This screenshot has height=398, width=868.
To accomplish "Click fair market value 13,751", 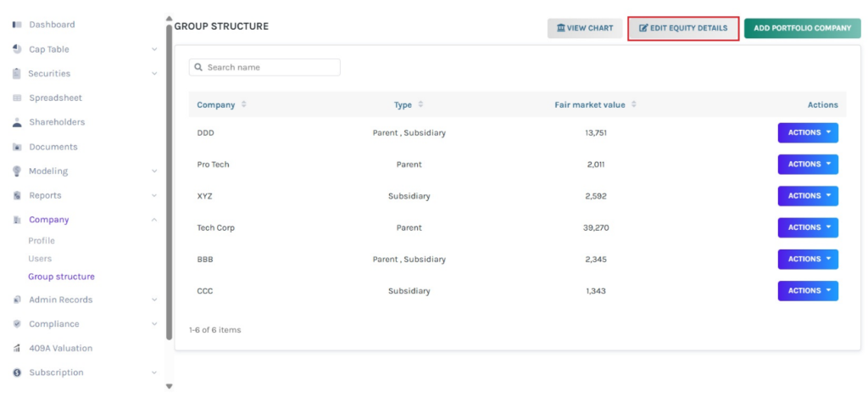I will [x=596, y=133].
